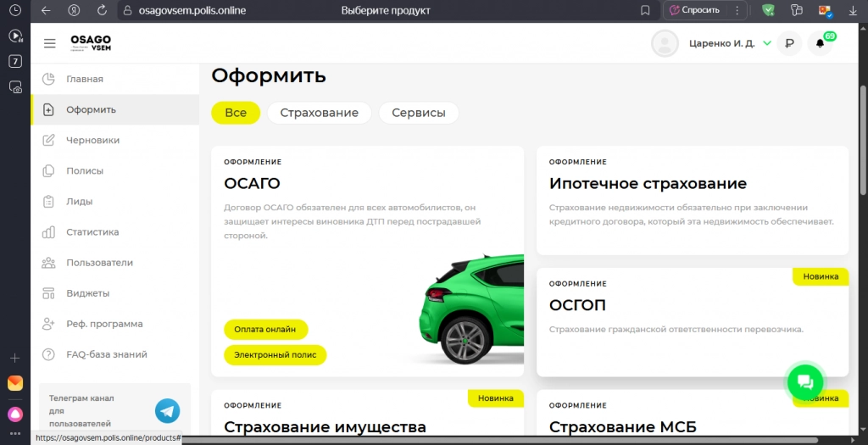Open the green chat support bubble
This screenshot has height=445, width=868.
pos(804,382)
